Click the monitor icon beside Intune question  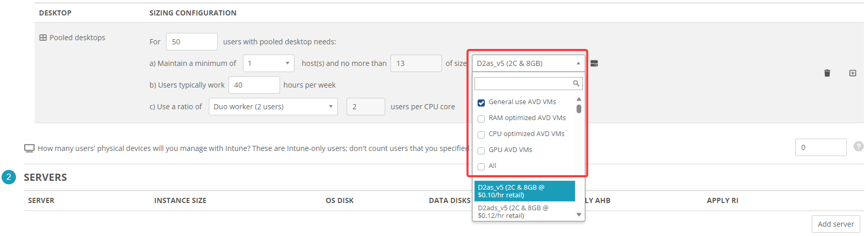pos(29,148)
